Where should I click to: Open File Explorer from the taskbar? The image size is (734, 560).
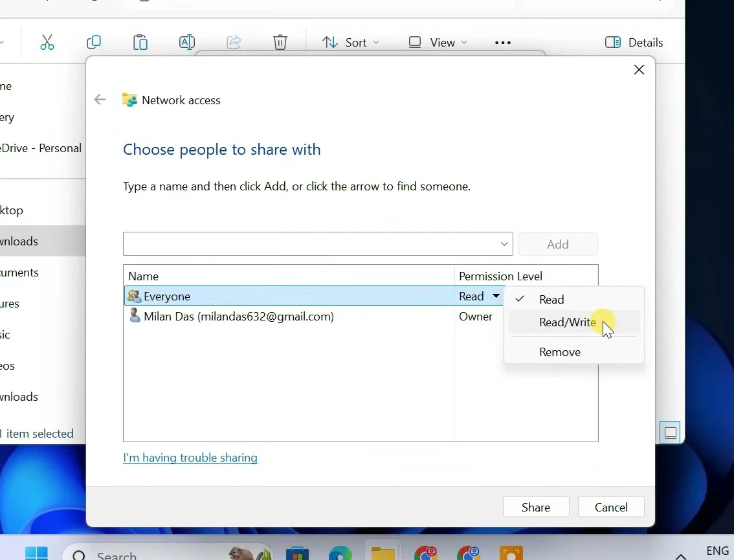click(x=383, y=554)
